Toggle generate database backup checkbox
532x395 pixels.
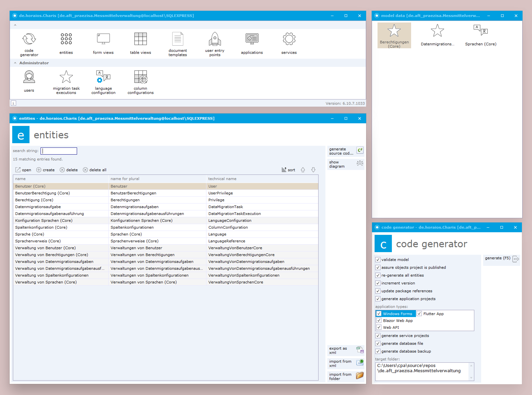point(378,351)
